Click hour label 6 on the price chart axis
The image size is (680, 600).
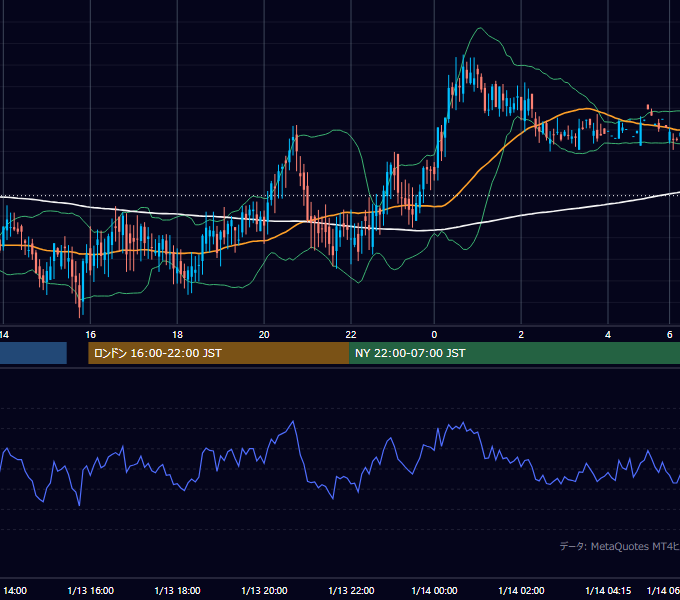(670, 335)
